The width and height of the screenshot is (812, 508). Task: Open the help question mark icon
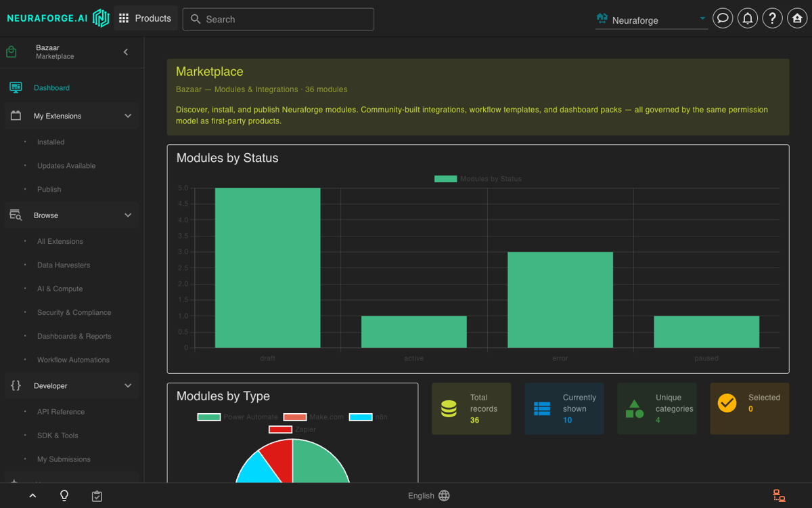[773, 18]
